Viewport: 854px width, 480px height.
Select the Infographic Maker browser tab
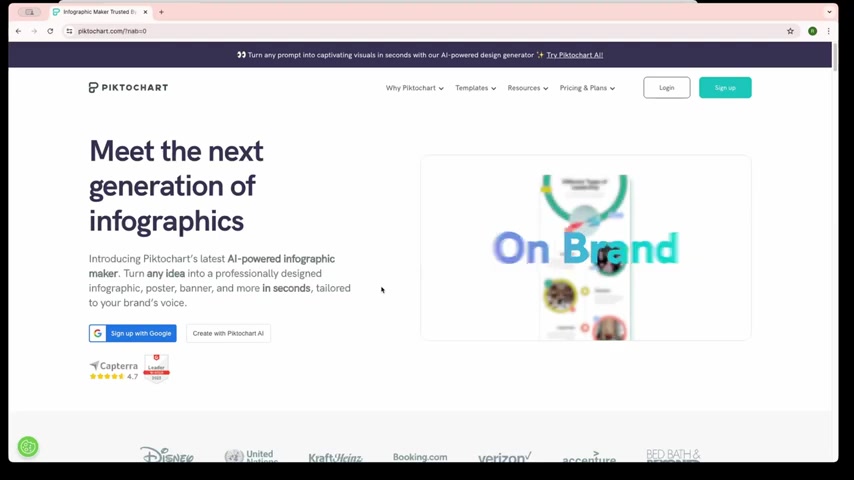click(x=99, y=11)
